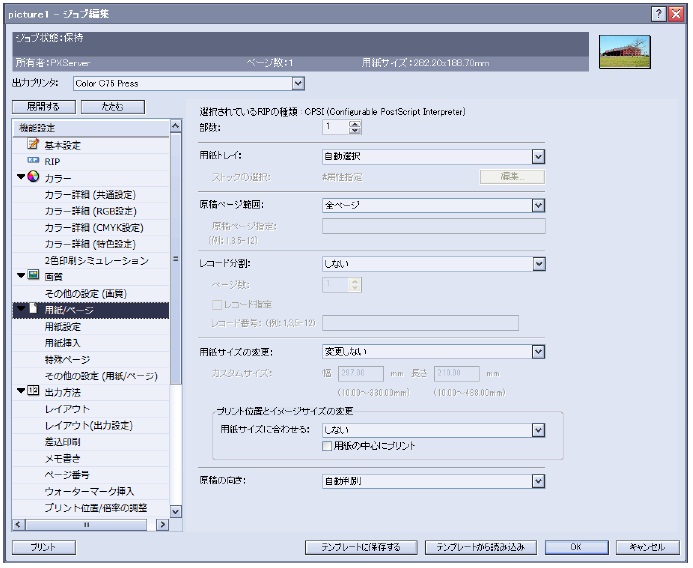Image resolution: width=693 pixels, height=568 pixels.
Task: Open the 用紙トレイ dropdown
Action: (x=538, y=155)
